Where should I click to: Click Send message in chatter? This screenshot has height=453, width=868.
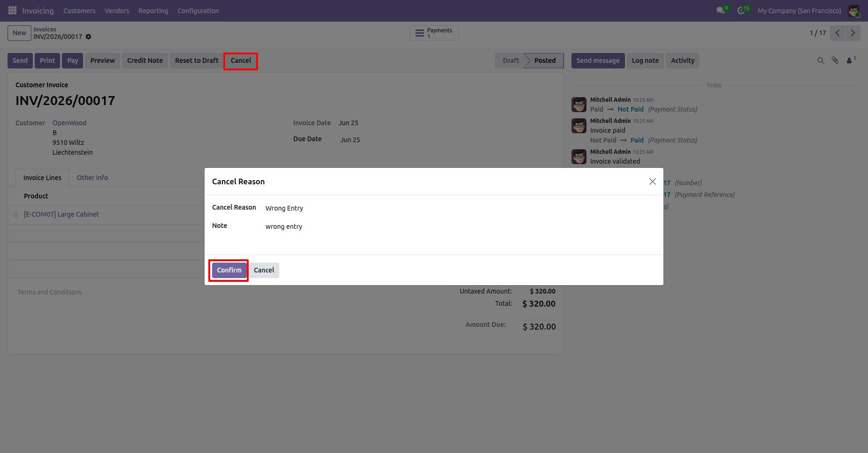pyautogui.click(x=598, y=60)
